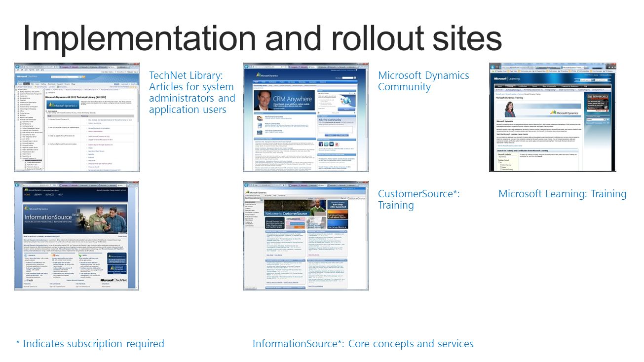Click the '* Indicates subscription required' footnote
This screenshot has height=362, width=644.
pos(90,344)
